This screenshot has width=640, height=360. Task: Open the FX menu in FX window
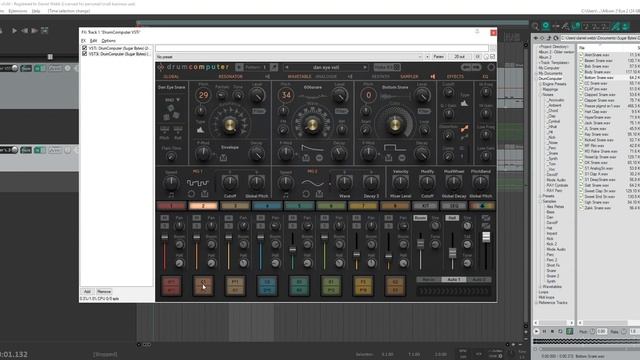pos(83,41)
